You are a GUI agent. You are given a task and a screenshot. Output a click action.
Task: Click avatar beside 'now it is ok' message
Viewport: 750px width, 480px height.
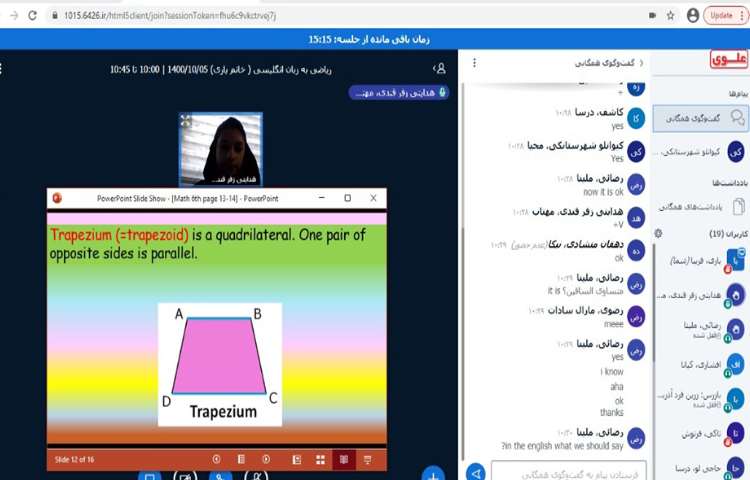[636, 185]
